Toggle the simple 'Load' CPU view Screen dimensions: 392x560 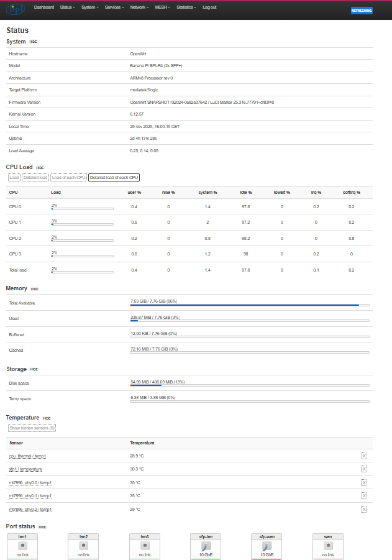click(14, 178)
